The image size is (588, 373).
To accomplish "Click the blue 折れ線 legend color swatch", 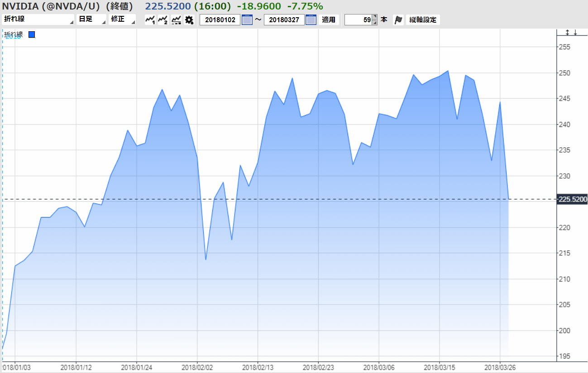I will coord(32,34).
